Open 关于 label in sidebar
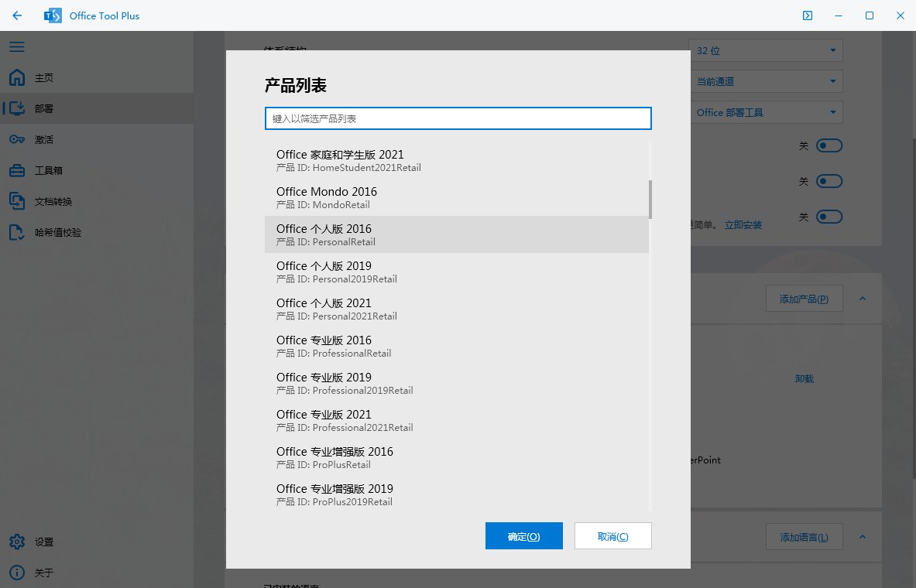 [x=44, y=573]
